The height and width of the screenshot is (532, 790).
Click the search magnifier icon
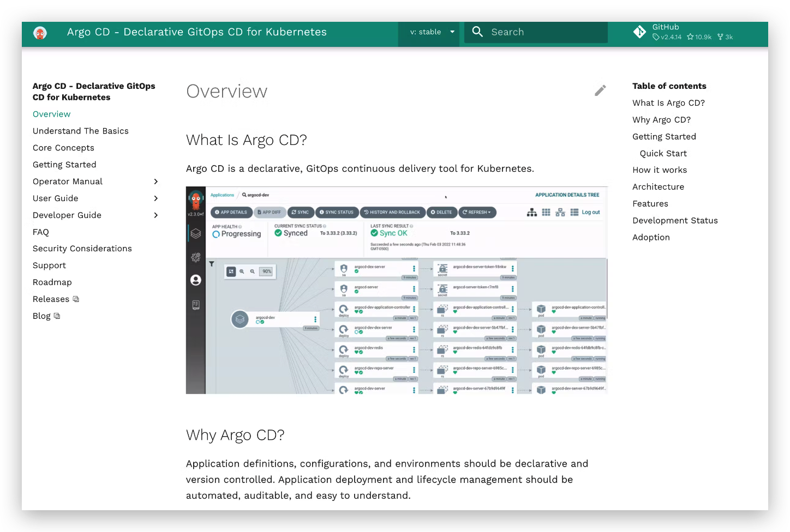pos(477,32)
